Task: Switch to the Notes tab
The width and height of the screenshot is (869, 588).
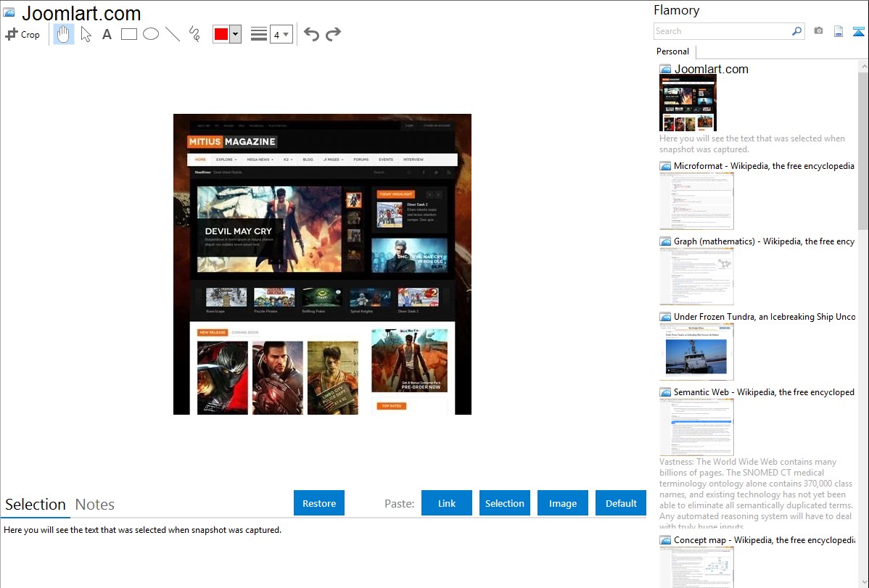Action: tap(95, 505)
